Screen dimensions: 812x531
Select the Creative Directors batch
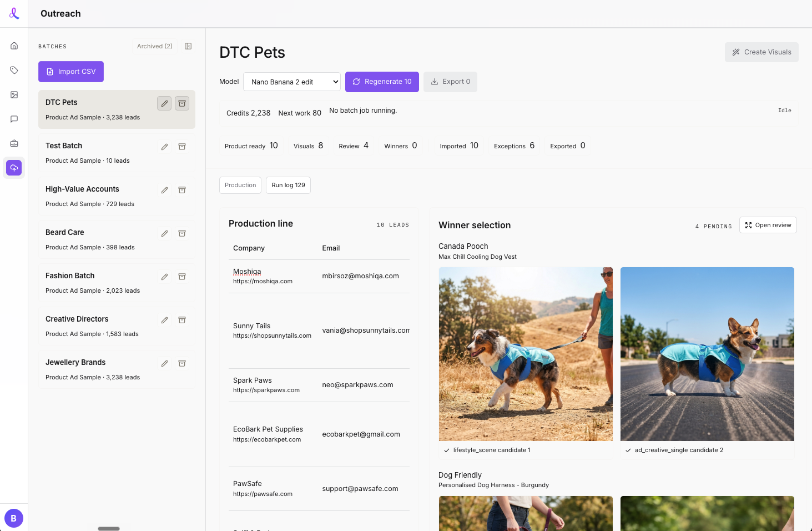(x=117, y=326)
